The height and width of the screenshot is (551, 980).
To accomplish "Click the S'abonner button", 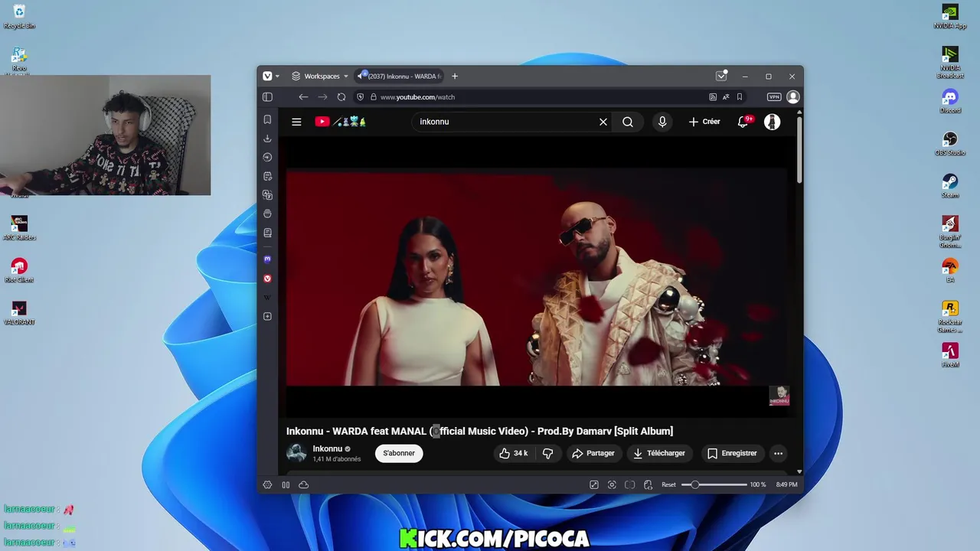I will pyautogui.click(x=399, y=453).
